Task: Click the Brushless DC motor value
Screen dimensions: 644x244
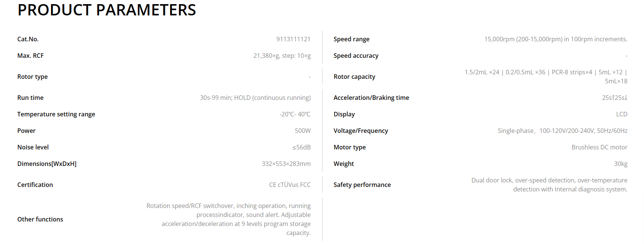Action: pyautogui.click(x=599, y=147)
